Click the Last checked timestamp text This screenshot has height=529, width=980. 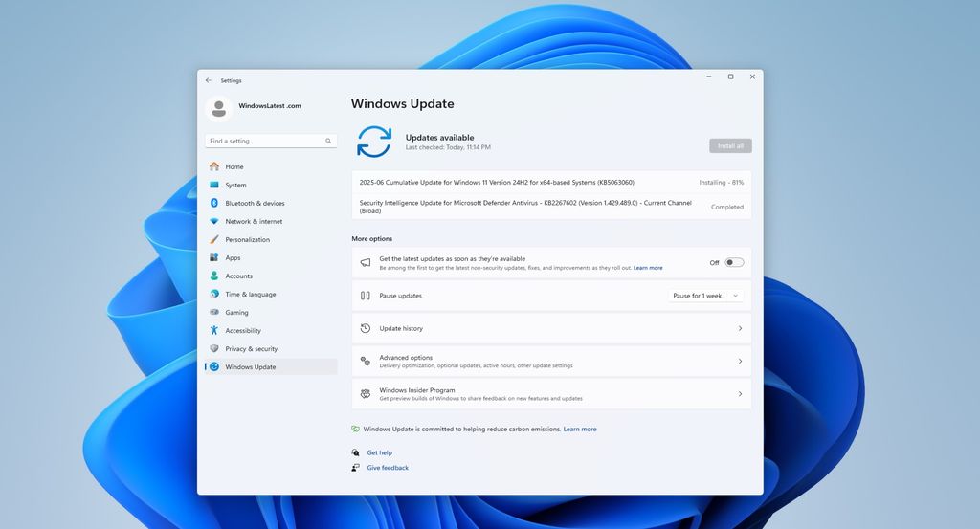[x=448, y=147]
